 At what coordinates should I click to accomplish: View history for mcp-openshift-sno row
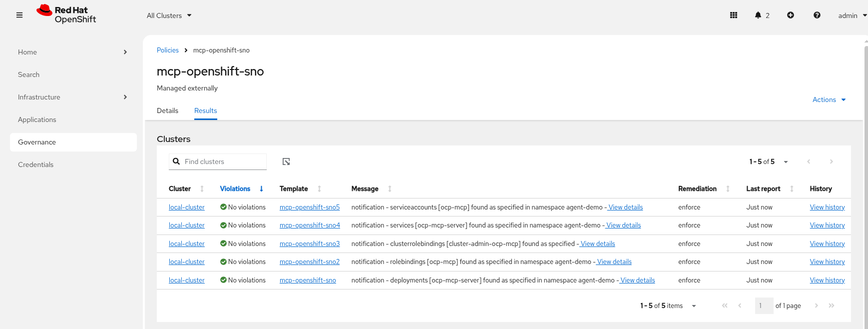(x=827, y=280)
